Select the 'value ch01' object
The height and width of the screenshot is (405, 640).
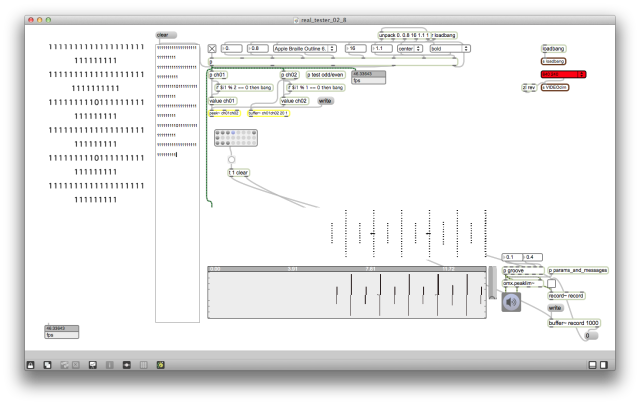tap(223, 101)
